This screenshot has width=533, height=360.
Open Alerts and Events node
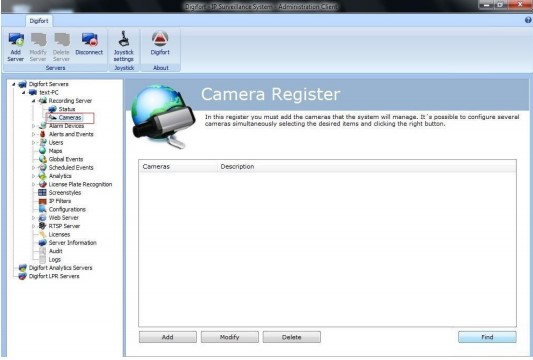[71, 134]
